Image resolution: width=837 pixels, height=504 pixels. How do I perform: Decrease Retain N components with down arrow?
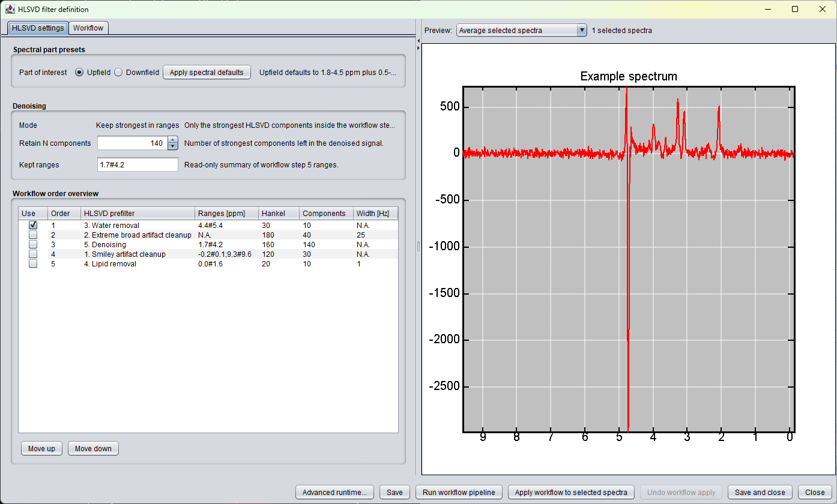tap(173, 146)
